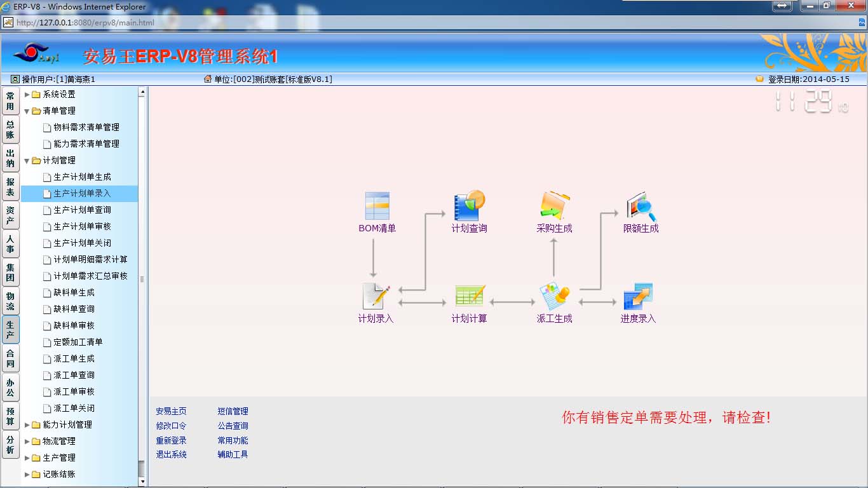Viewport: 868px width, 488px height.
Task: Open 物料需求清单管理 in the tree
Action: click(x=86, y=127)
